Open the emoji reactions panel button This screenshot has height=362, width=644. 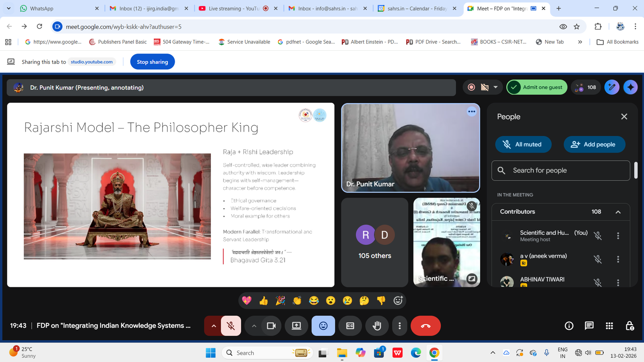pos(323,326)
